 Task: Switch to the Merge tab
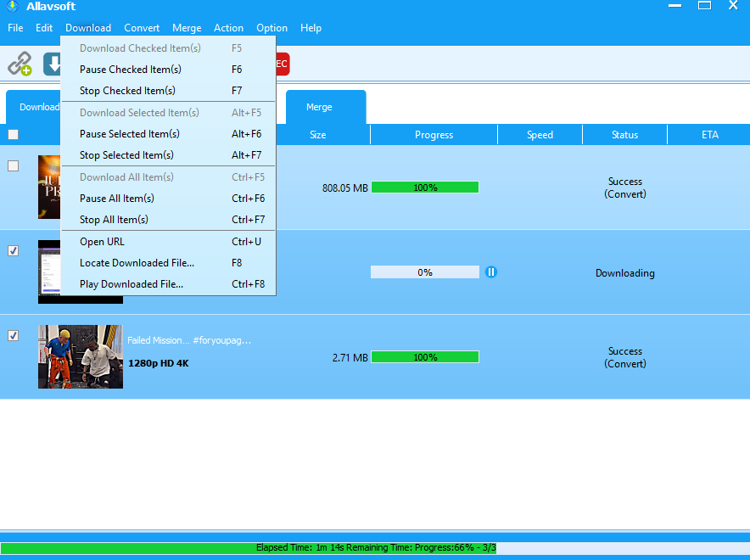click(x=319, y=108)
